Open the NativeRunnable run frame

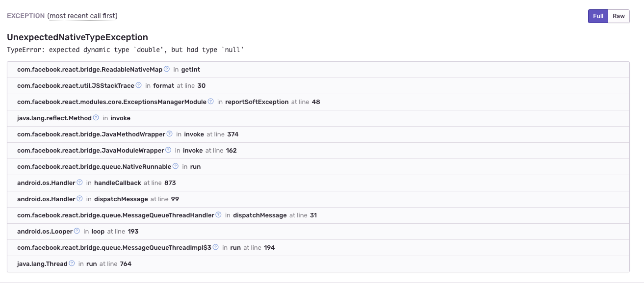click(318, 167)
